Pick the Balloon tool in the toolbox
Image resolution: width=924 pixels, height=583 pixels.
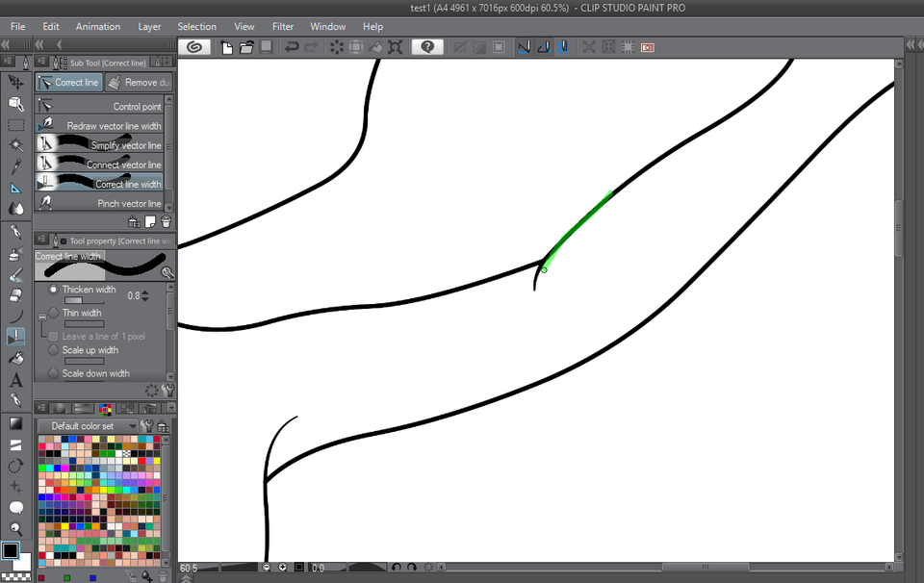click(x=15, y=507)
